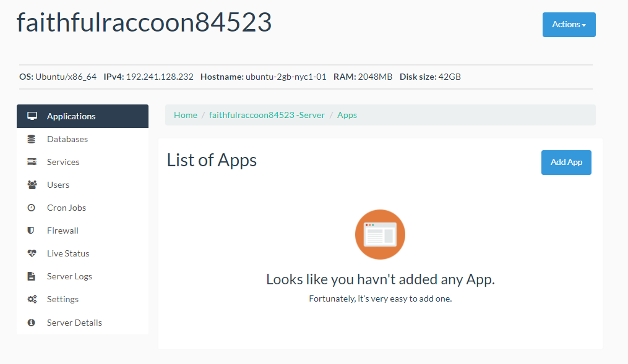Click the database stack icon in sidebar
Screen dimensions: 628x364
pos(32,139)
